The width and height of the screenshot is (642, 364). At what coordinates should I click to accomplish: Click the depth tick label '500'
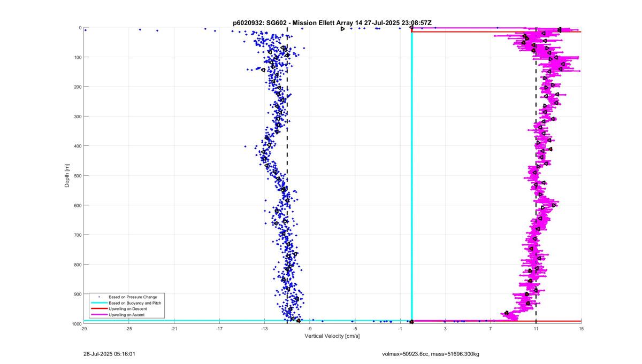pos(78,175)
